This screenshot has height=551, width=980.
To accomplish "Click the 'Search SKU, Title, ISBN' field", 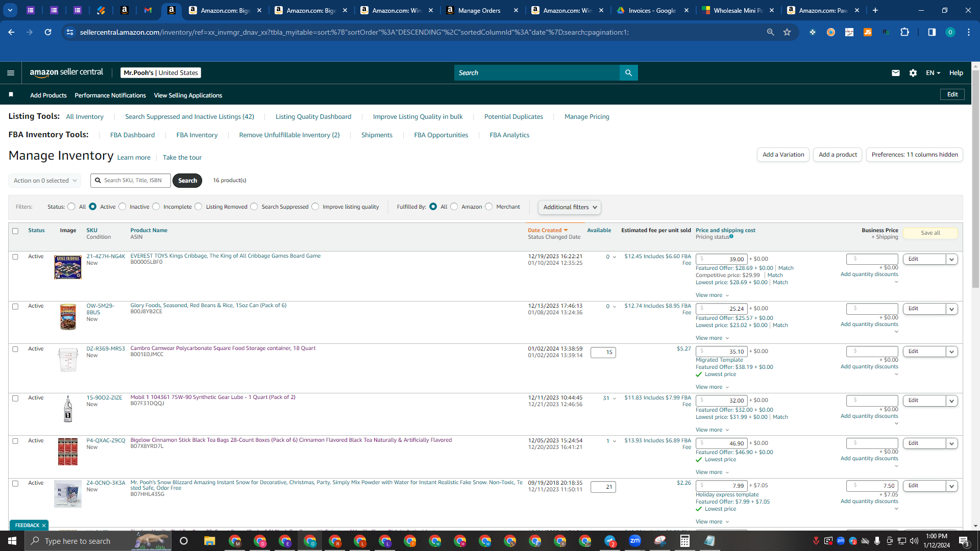I will (x=131, y=181).
